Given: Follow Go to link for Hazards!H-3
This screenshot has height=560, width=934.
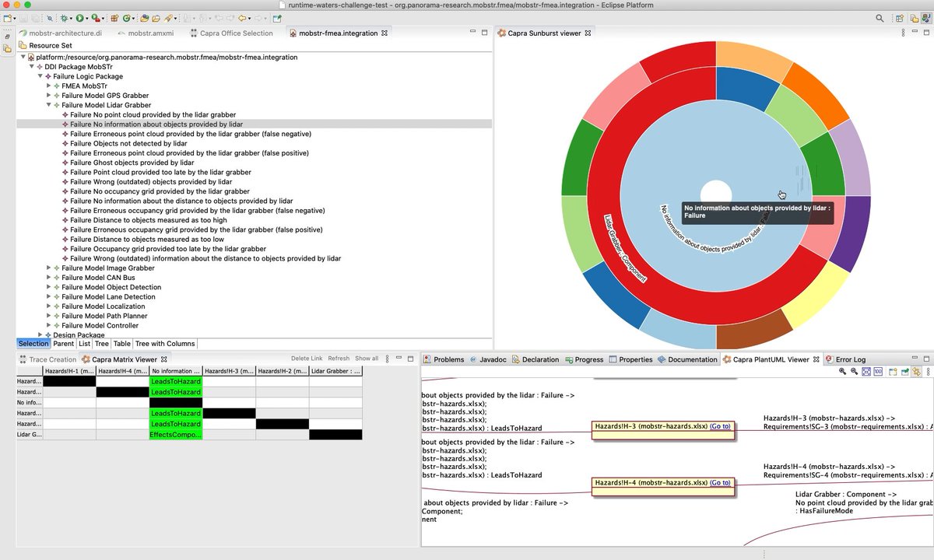Looking at the screenshot, I should [720, 426].
